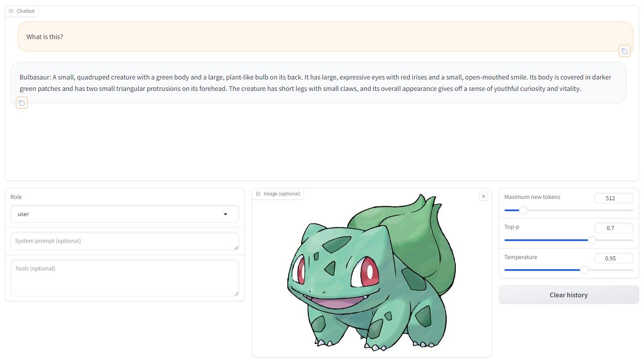Copy the Bulbasaur response text
Viewport: 644px width, 364px height.
point(21,103)
